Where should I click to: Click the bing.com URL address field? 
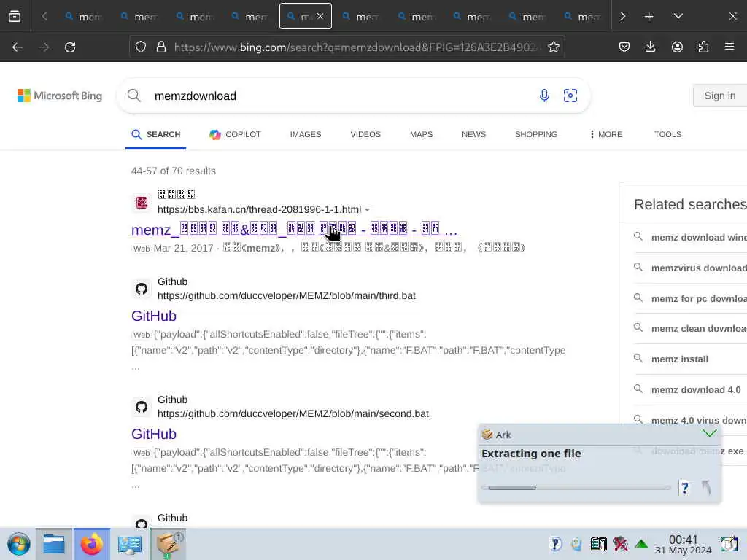point(355,47)
